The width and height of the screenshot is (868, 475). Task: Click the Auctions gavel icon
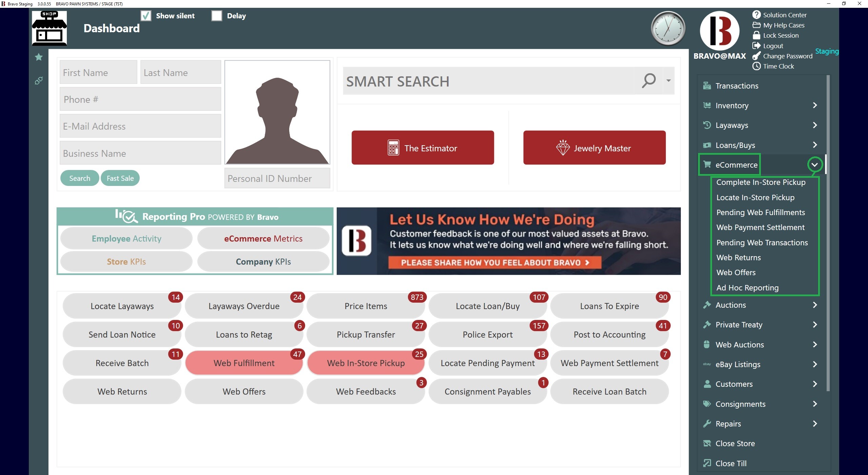(x=707, y=305)
